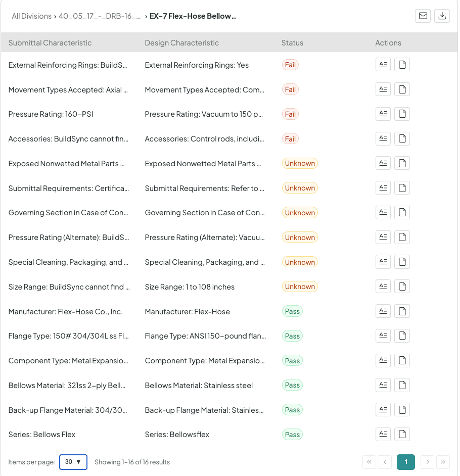Open document icon for External Reinforcing Rings row
Screen dimensions: 460x476
click(x=402, y=65)
